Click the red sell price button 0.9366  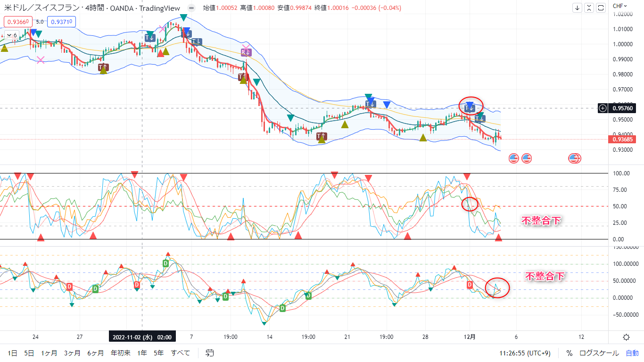[x=17, y=21]
